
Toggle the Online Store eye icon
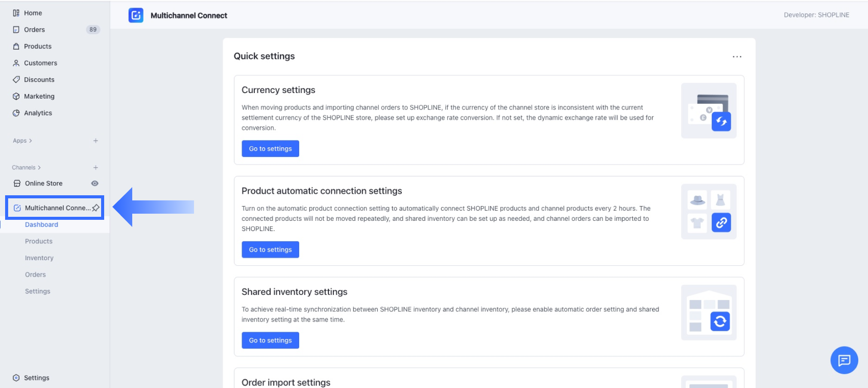tap(94, 184)
